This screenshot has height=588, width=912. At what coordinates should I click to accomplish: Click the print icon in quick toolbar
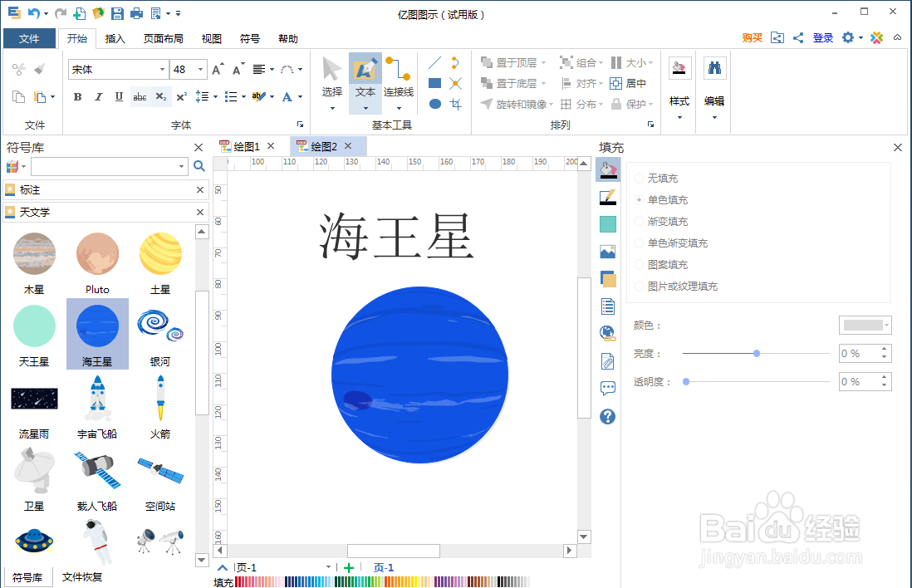click(137, 13)
